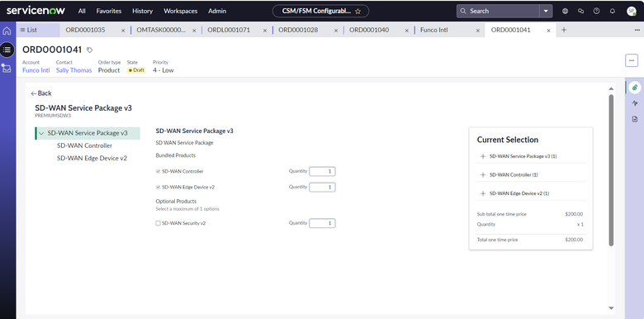Viewport: 644px width, 319px height.
Task: Select SD-WAN Edge Device v2 in the tree
Action: click(x=92, y=159)
